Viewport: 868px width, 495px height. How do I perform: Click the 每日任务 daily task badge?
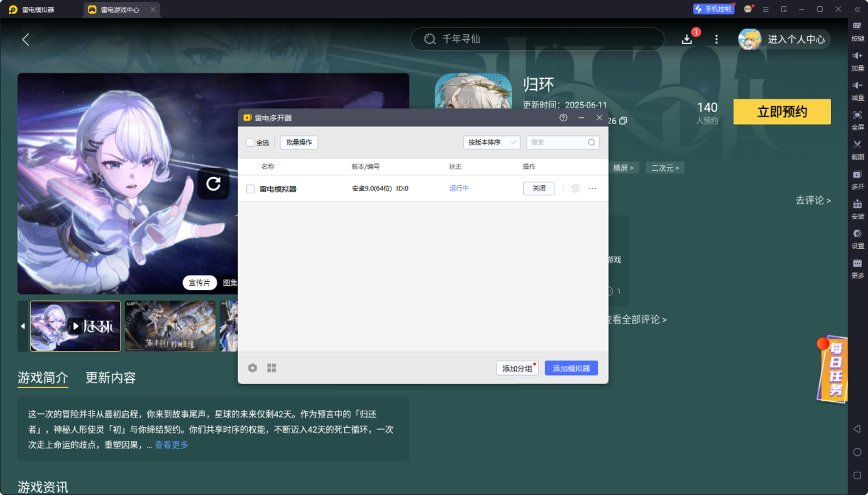832,369
